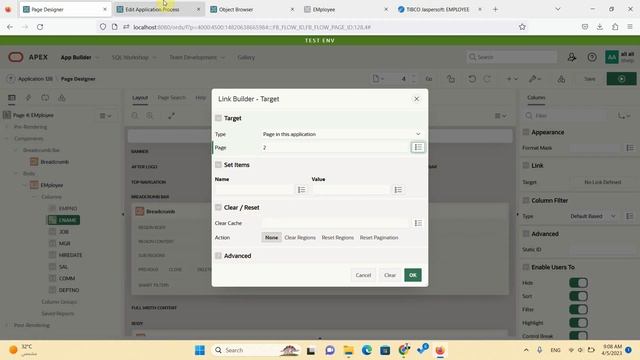Toggle the Hide switch in Enable Users To
This screenshot has height=360, width=640.
[x=578, y=283]
